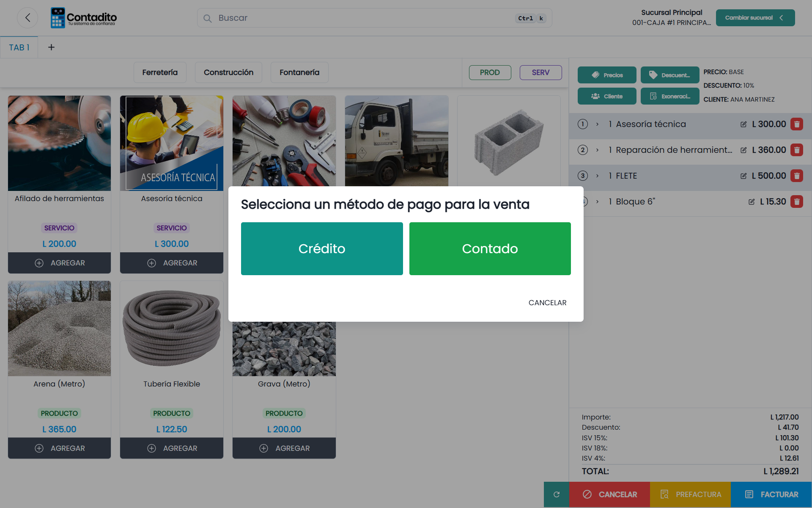The height and width of the screenshot is (508, 812).
Task: Delete Asesoría técnica line item
Action: coord(797,124)
